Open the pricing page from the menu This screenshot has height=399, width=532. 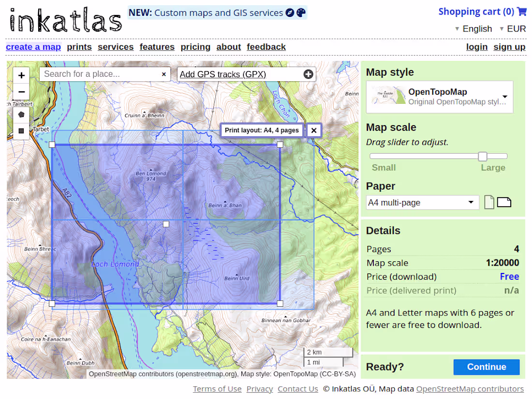point(195,47)
